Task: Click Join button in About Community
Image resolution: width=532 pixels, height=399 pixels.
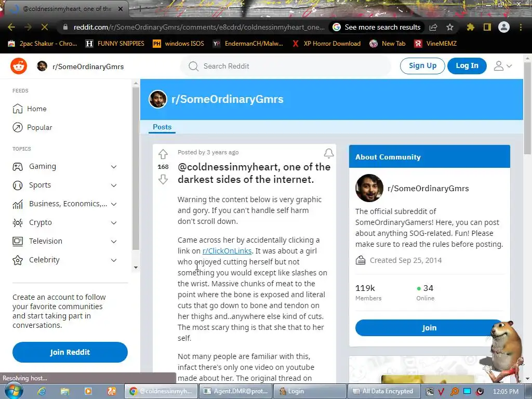Action: coord(429,328)
